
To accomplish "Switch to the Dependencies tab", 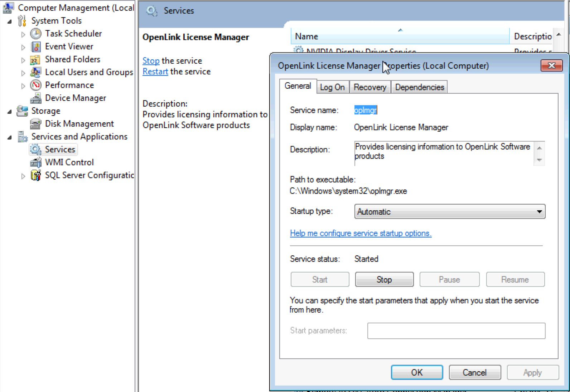I will [x=419, y=87].
